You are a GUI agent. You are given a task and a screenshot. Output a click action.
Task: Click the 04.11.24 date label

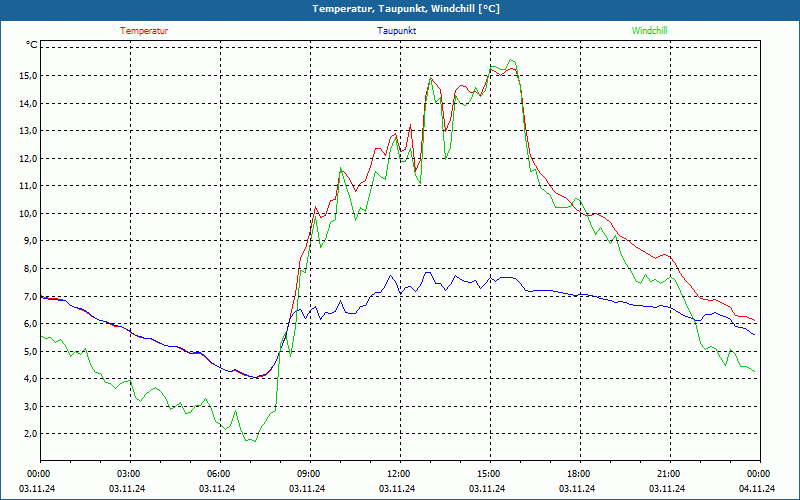[757, 488]
